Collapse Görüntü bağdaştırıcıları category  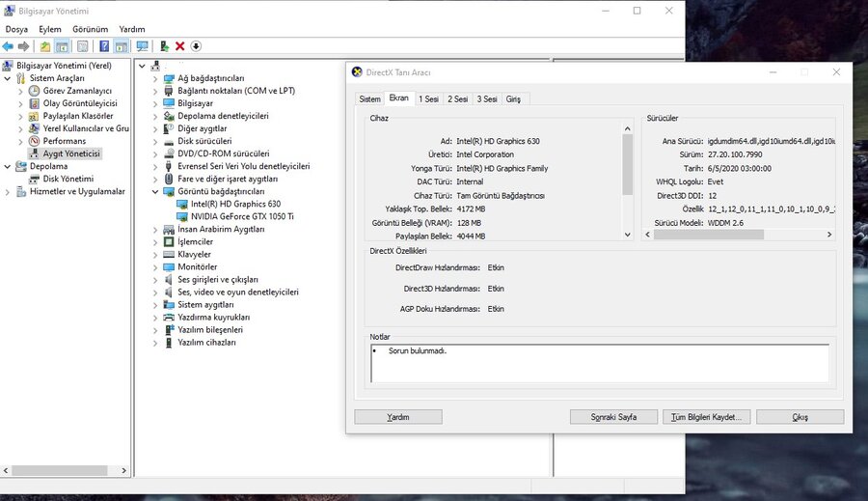[155, 192]
